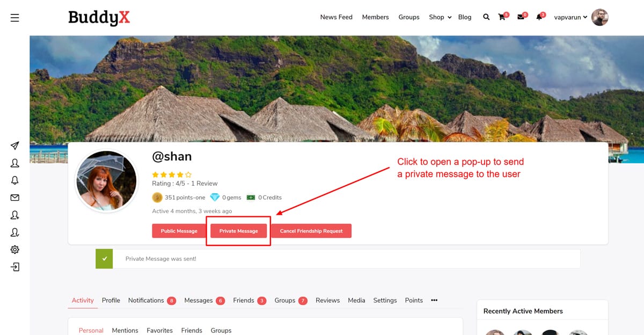The width and height of the screenshot is (644, 335).
Task: Click shan's profile avatar photo
Action: pyautogui.click(x=106, y=180)
